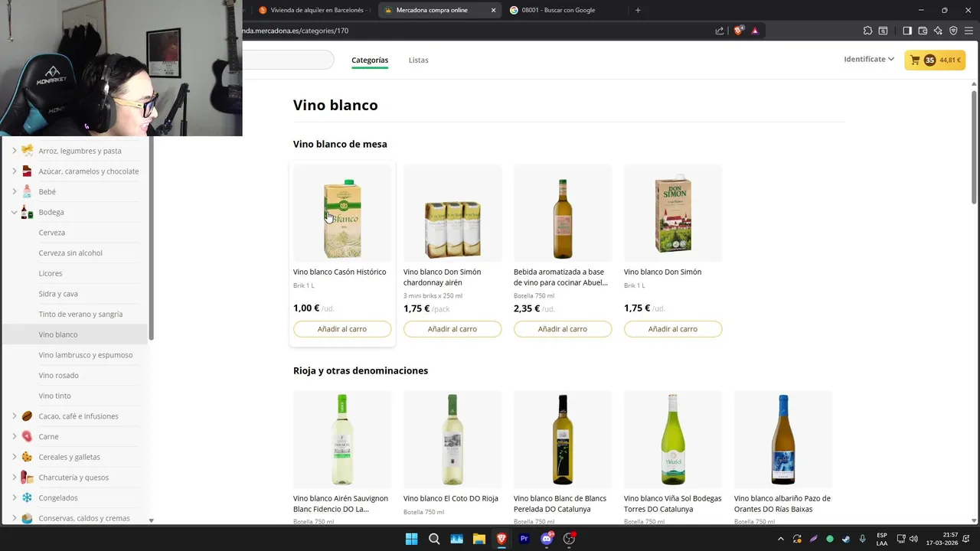The height and width of the screenshot is (551, 980).
Task: Open the Brave Wallet icon
Action: click(x=923, y=31)
